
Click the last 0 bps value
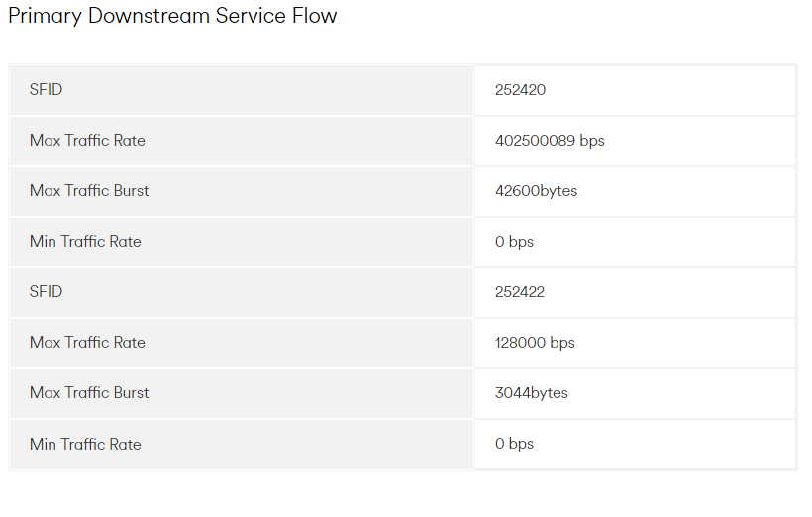[x=514, y=444]
